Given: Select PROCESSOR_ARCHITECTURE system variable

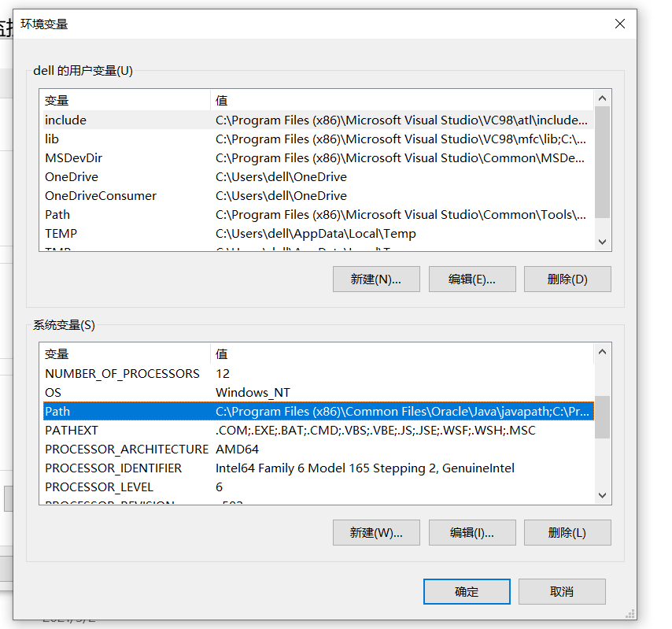Looking at the screenshot, I should (x=319, y=449).
